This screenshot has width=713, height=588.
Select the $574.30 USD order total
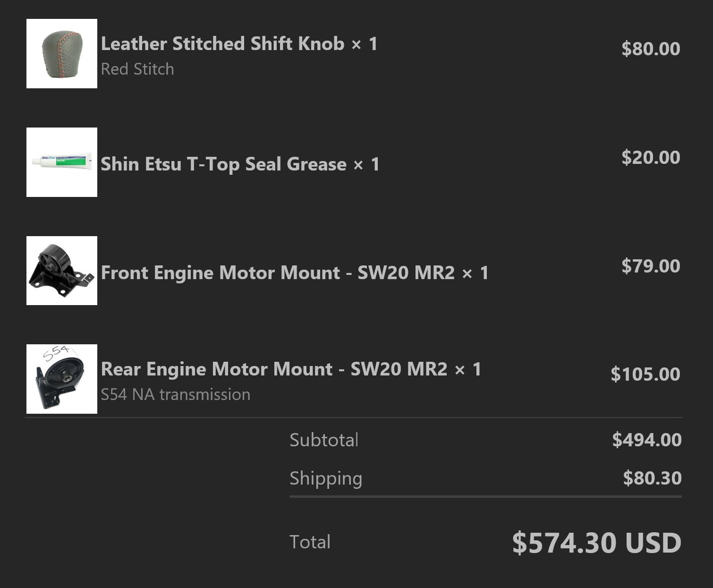(597, 543)
